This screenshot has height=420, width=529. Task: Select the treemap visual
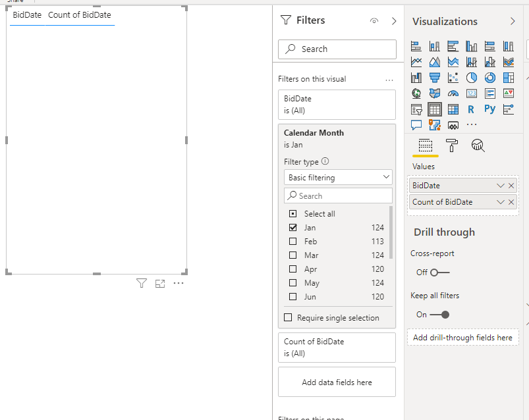pyautogui.click(x=509, y=78)
